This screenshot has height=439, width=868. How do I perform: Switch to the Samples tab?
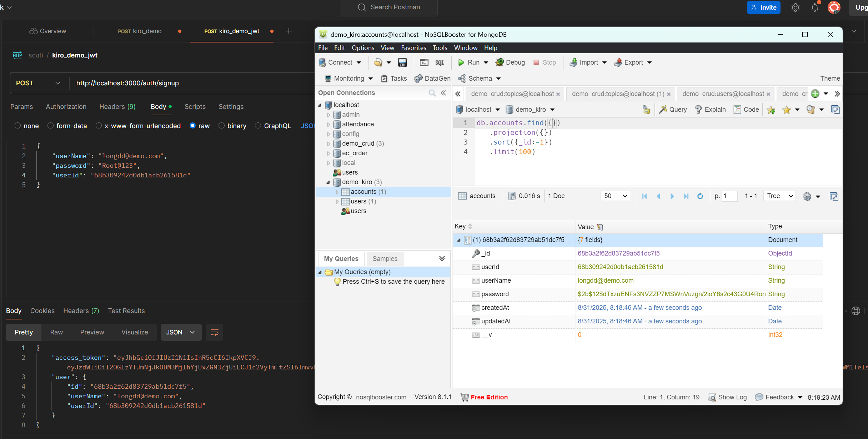[x=385, y=259]
